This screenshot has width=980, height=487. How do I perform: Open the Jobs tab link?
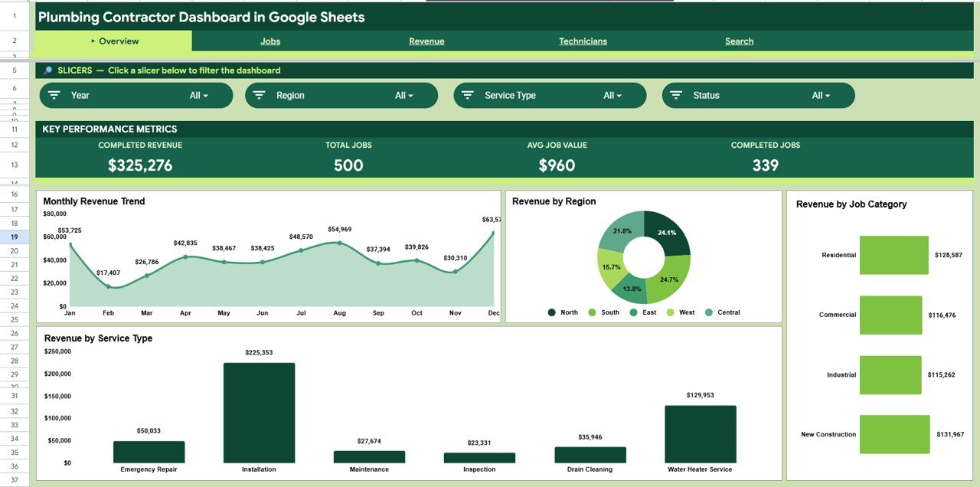270,41
